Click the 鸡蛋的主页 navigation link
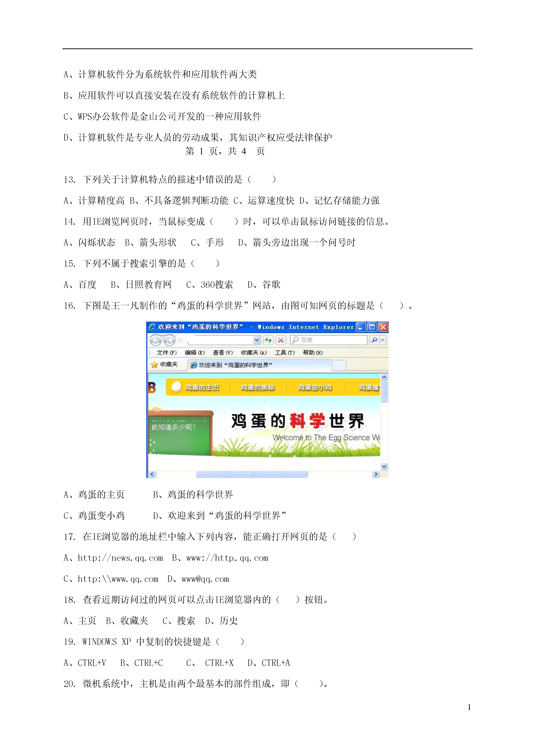The image size is (535, 756). point(202,388)
